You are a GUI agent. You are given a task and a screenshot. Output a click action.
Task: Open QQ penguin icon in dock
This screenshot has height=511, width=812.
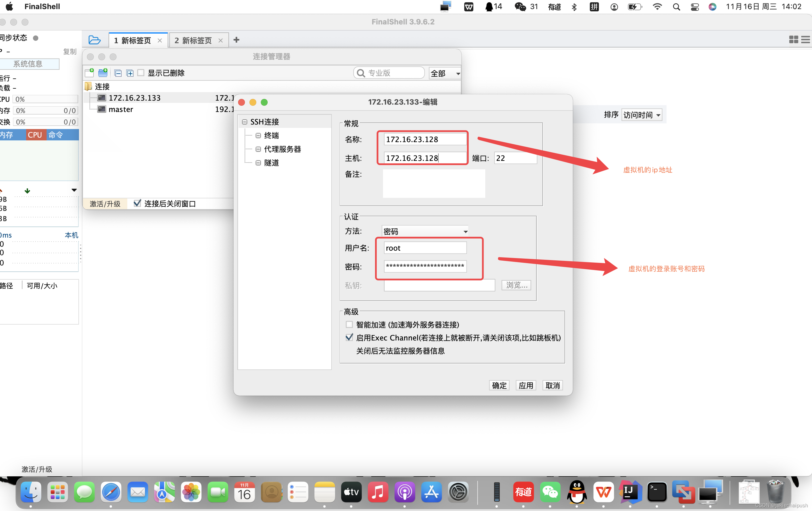pos(577,492)
